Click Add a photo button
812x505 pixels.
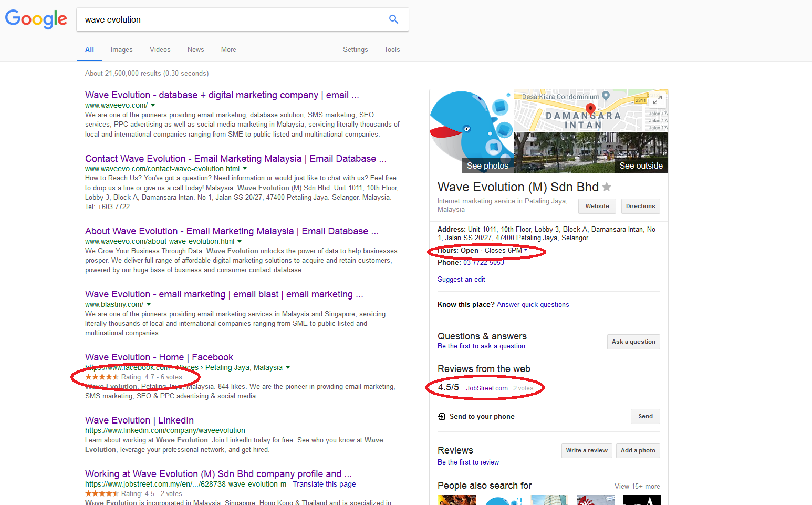(638, 450)
